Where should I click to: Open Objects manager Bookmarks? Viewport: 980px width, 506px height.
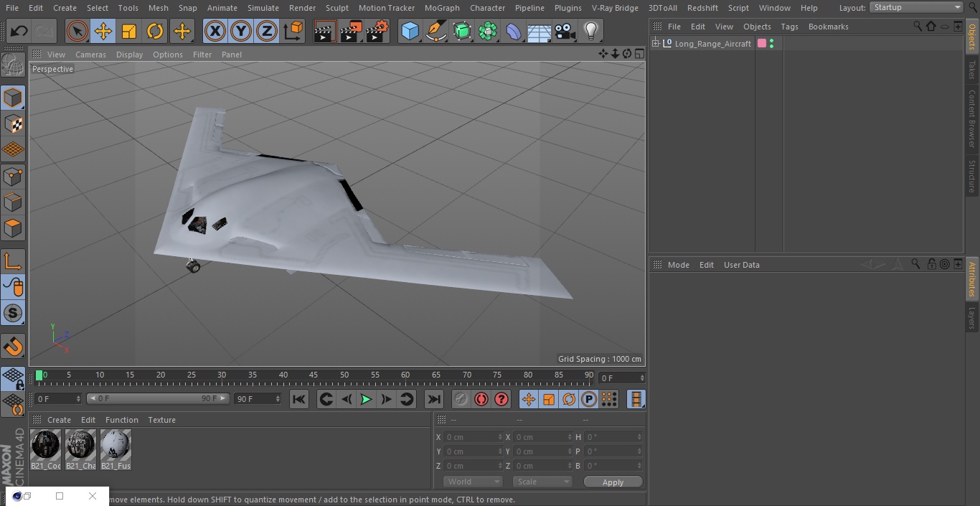(x=828, y=27)
